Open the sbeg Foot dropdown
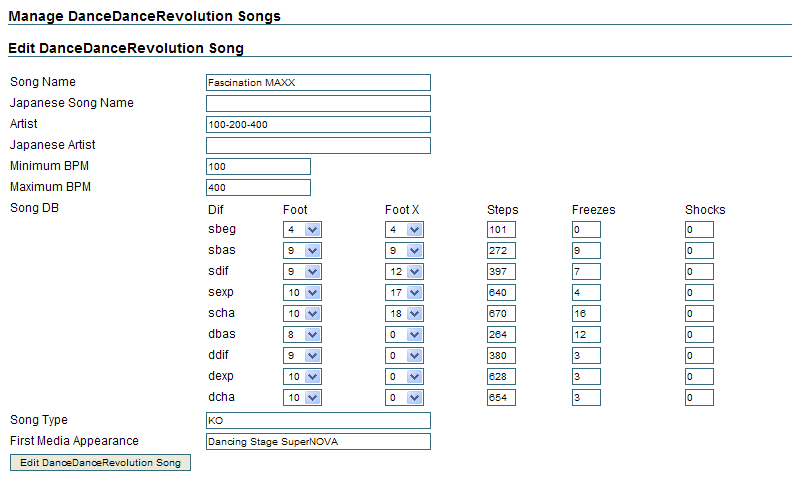The image size is (800, 479). pyautogui.click(x=302, y=230)
